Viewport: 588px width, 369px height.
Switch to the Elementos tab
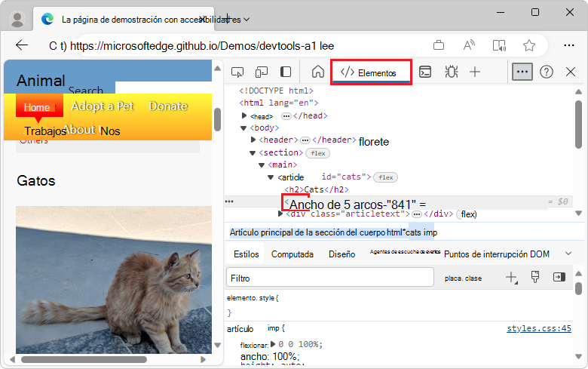pyautogui.click(x=371, y=72)
